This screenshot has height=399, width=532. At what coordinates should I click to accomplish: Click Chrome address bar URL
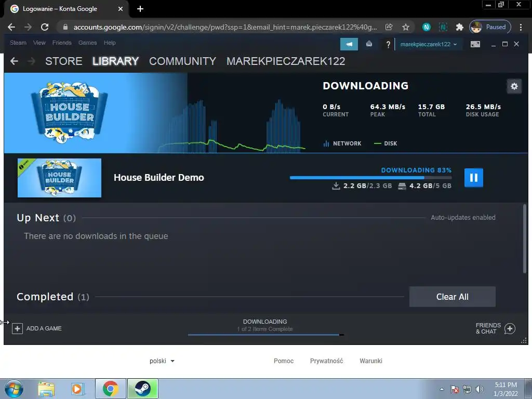pos(225,27)
